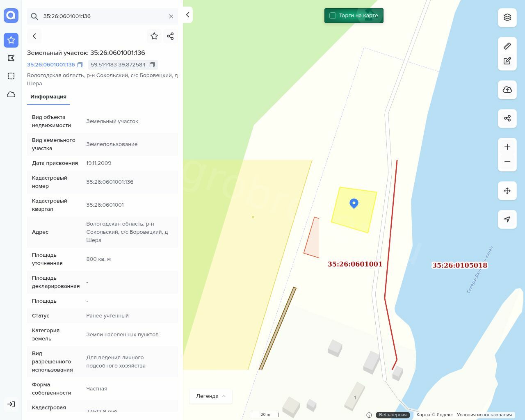Open share options on the map toolbar

tap(507, 119)
